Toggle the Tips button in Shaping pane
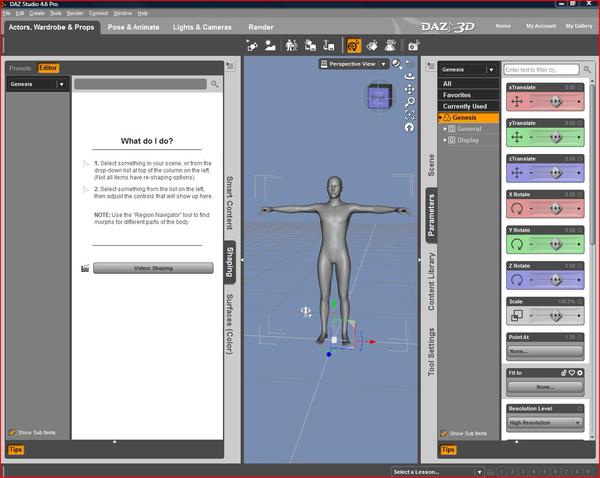Image resolution: width=600 pixels, height=478 pixels. point(16,450)
